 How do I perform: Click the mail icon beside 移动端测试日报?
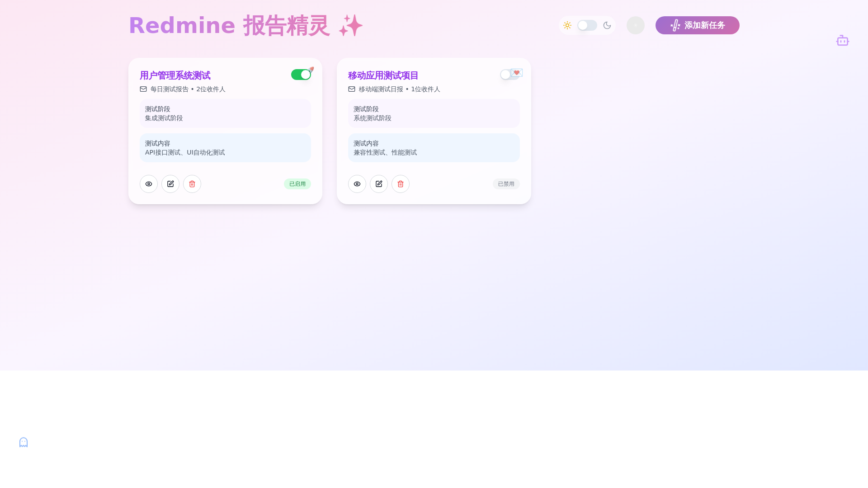352,89
